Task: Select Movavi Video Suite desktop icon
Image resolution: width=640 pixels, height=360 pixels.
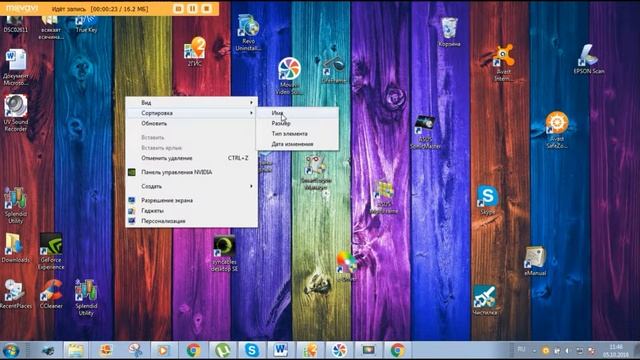Action: 289,76
